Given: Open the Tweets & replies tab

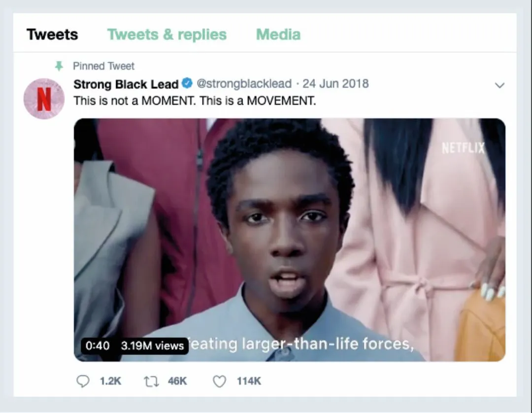Looking at the screenshot, I should [167, 34].
